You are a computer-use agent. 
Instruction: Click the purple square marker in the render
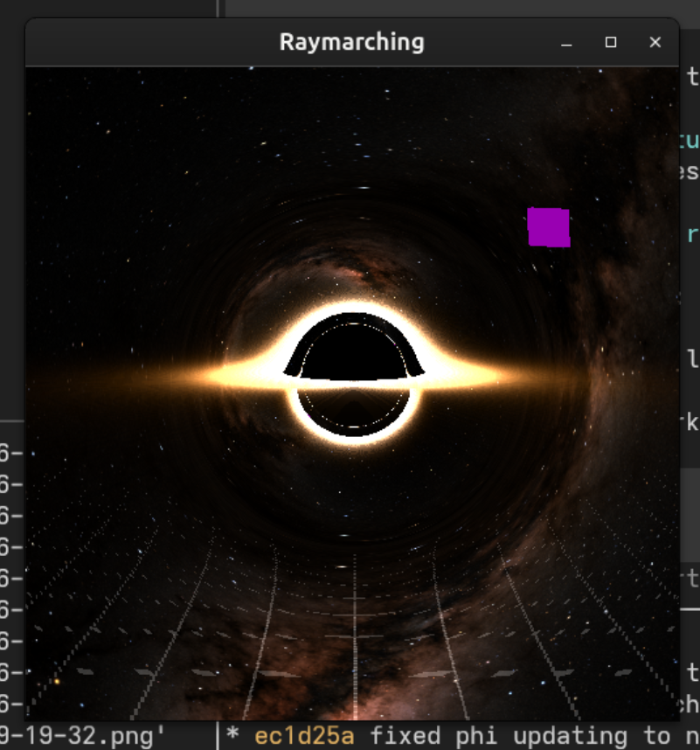[x=548, y=226]
